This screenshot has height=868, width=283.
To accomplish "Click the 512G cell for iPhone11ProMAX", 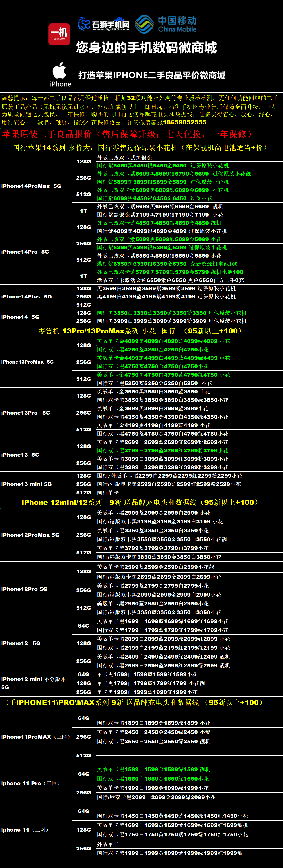I will click(83, 756).
